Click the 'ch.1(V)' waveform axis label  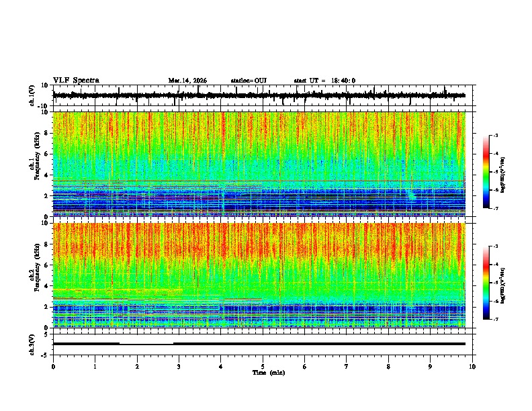[32, 95]
